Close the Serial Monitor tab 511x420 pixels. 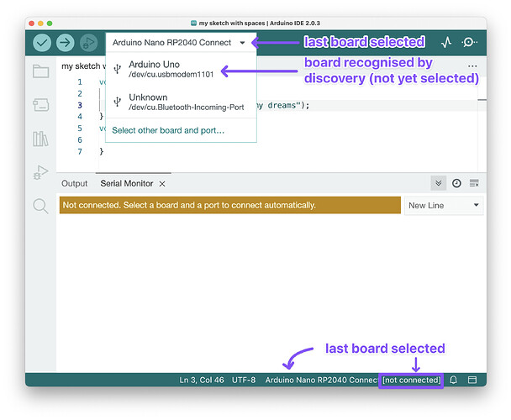click(x=162, y=184)
